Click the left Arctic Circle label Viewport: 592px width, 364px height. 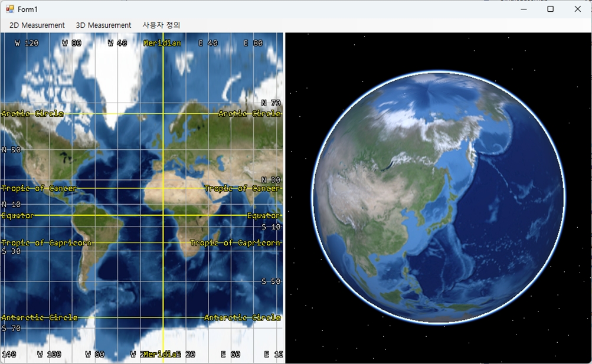(32, 113)
